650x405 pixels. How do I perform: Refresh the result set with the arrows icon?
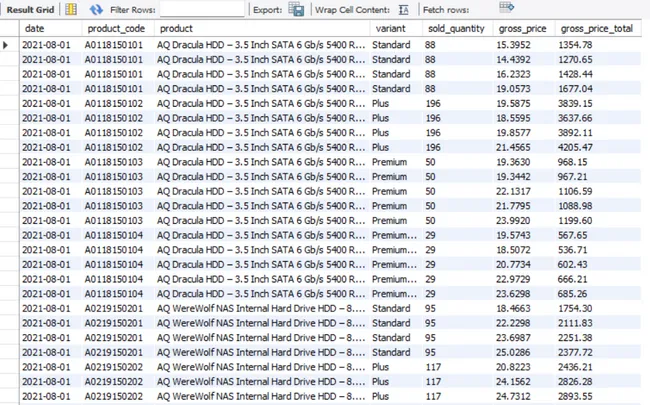tap(96, 9)
